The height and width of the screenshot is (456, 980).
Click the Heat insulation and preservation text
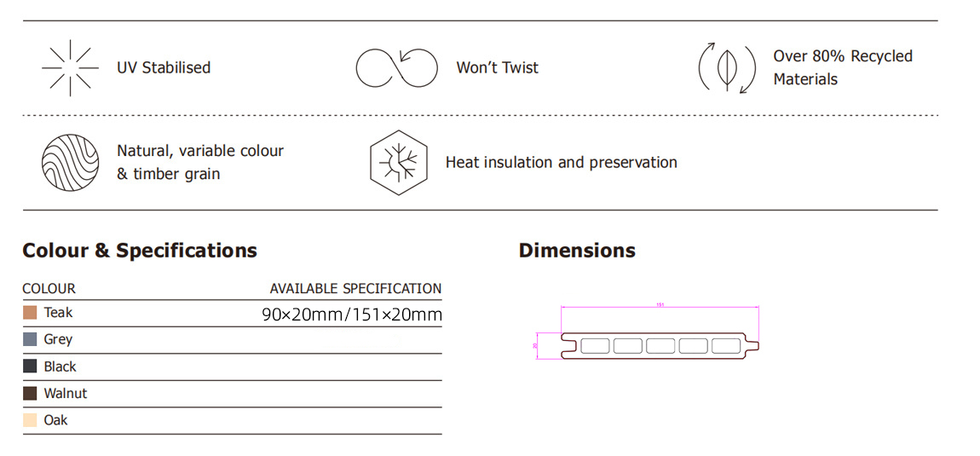coord(561,162)
